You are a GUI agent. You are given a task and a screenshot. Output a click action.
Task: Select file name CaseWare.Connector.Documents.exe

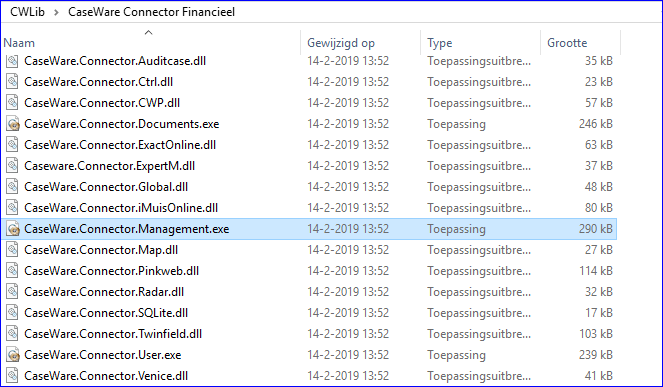pyautogui.click(x=122, y=124)
